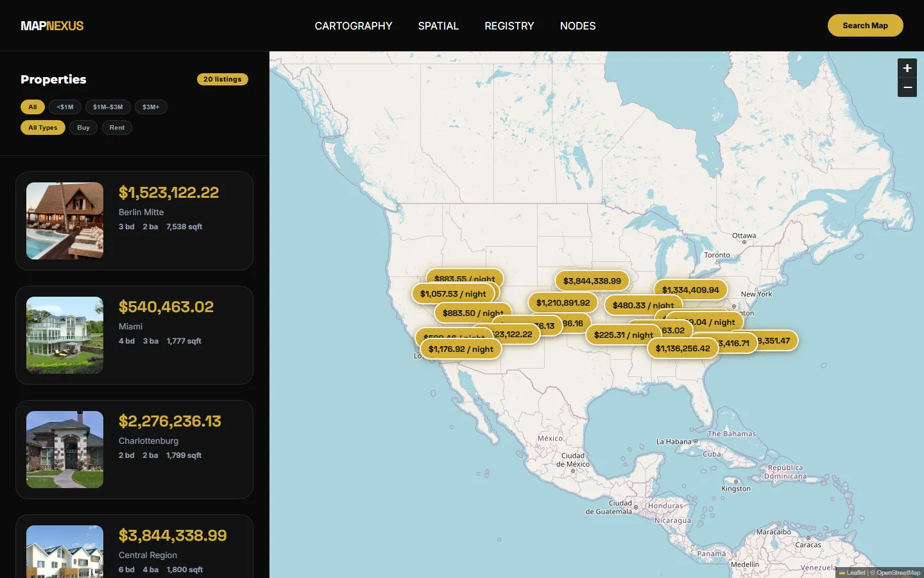Click the $1,334,409.94 map marker
924x578 pixels.
pos(690,290)
